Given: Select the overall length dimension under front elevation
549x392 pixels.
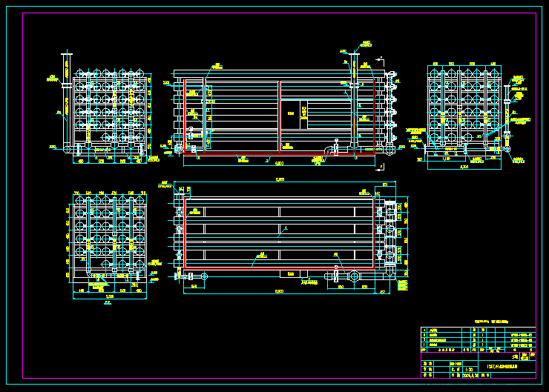Looking at the screenshot, I should 279,164.
